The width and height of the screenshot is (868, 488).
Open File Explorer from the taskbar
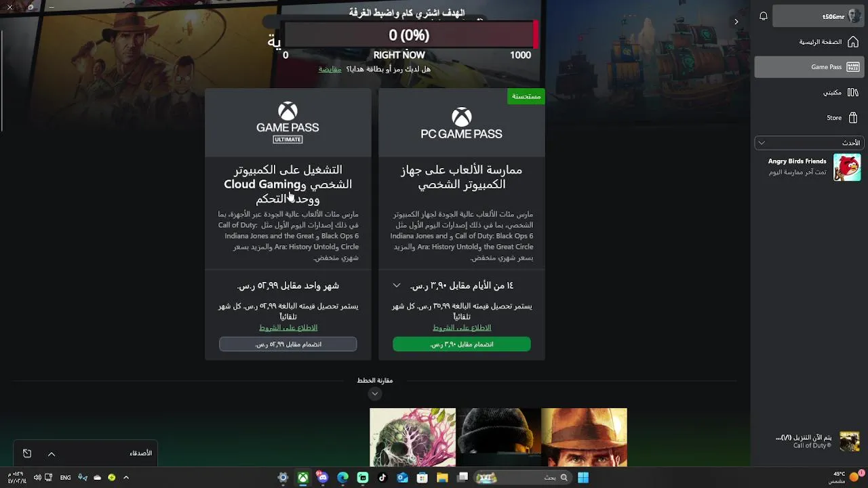click(x=442, y=477)
